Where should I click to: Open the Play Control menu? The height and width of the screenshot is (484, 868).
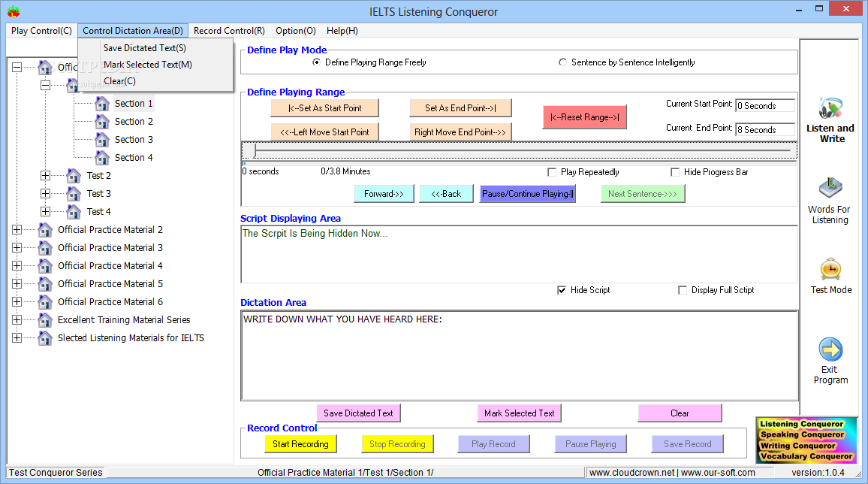41,31
